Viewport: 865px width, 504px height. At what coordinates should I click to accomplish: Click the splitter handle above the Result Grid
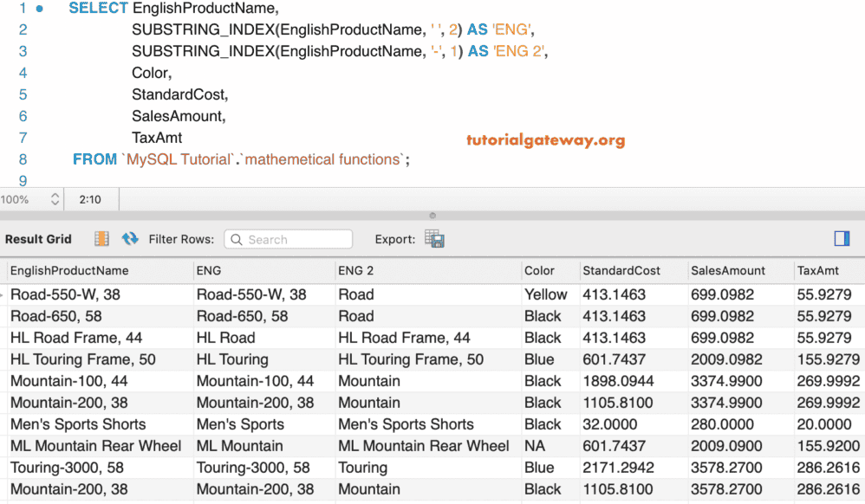[x=432, y=216]
